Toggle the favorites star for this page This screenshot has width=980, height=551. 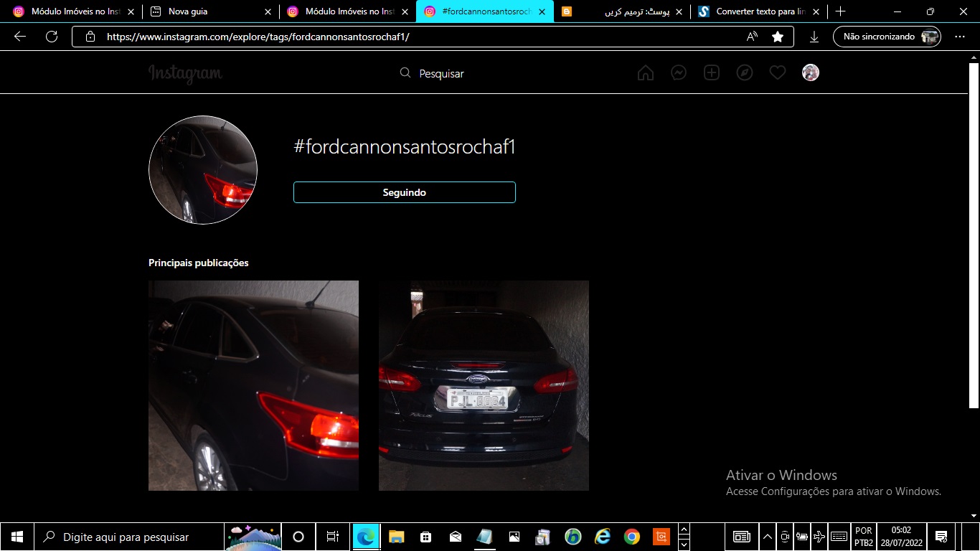coord(778,37)
